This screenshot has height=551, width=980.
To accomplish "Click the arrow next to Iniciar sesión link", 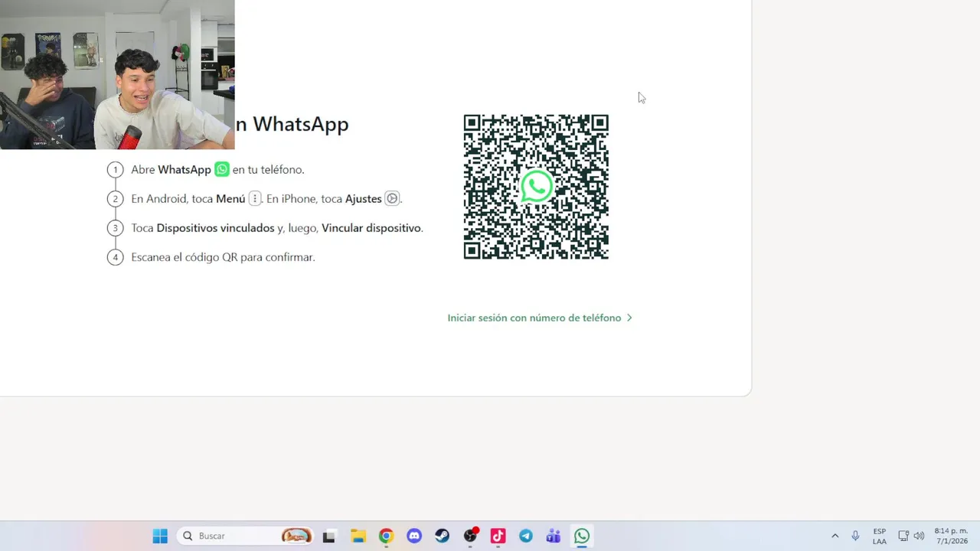I will 629,318.
